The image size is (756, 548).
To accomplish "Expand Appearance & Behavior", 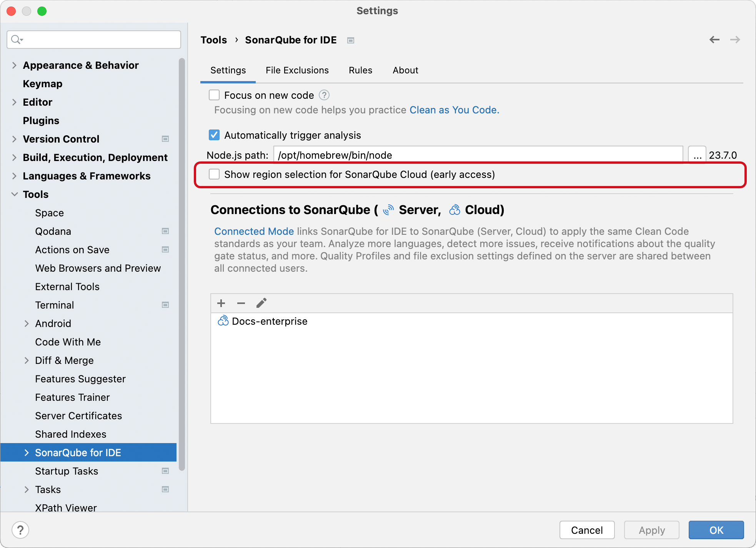I will (x=15, y=65).
